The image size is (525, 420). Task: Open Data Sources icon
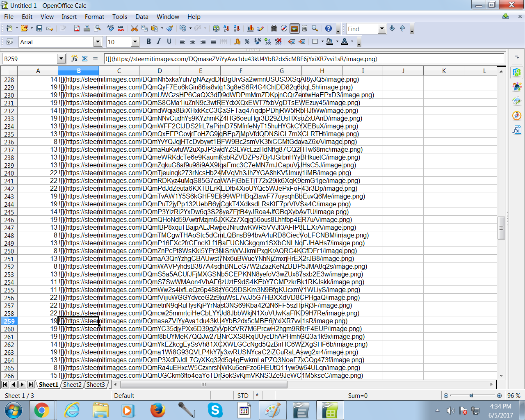click(304, 28)
